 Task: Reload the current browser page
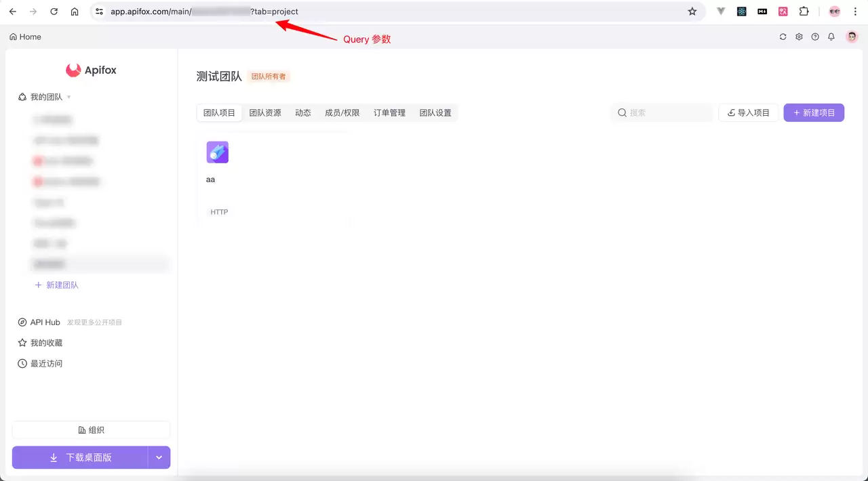pos(54,12)
